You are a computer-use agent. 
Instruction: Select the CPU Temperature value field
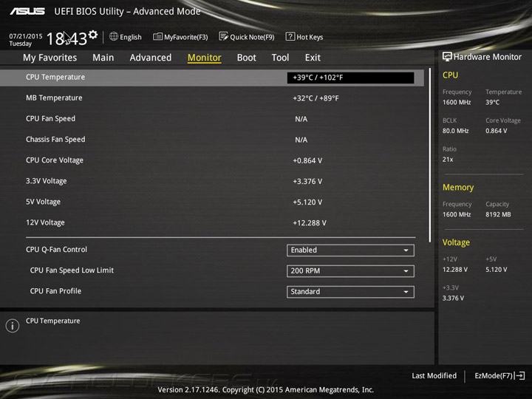[350, 78]
